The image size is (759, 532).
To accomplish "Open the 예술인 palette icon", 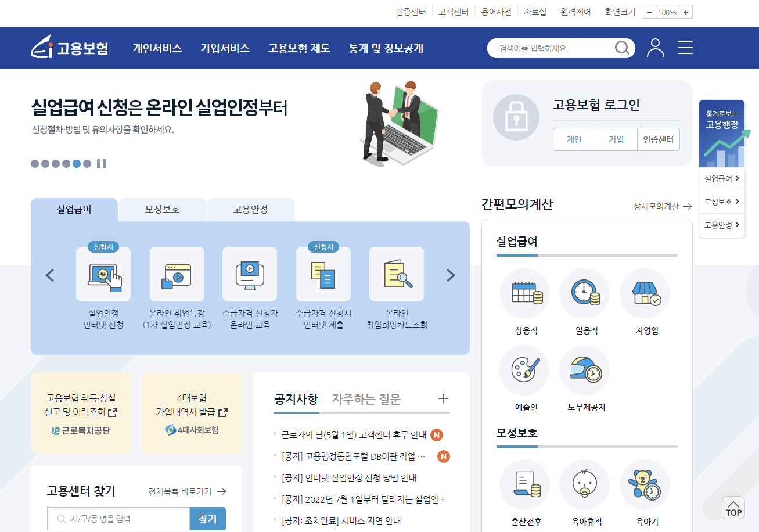I will pos(524,370).
